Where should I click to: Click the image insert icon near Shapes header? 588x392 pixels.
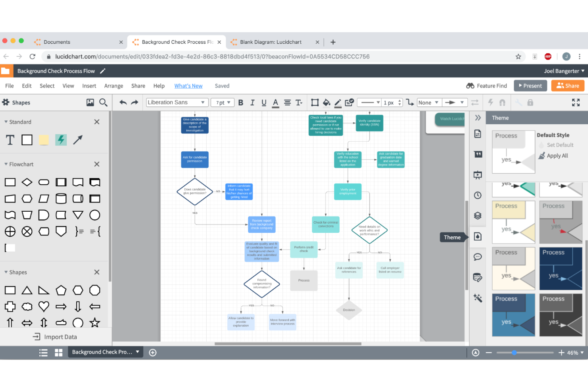(90, 102)
